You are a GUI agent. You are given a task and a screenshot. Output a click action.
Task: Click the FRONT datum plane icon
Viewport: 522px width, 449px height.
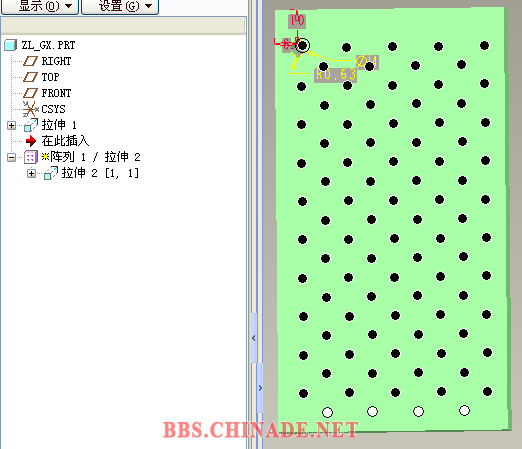(30, 93)
